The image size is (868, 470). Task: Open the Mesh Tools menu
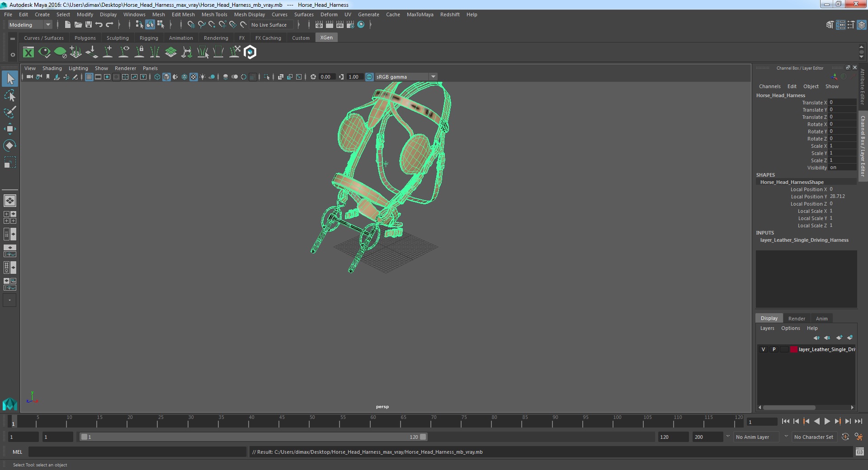click(214, 14)
